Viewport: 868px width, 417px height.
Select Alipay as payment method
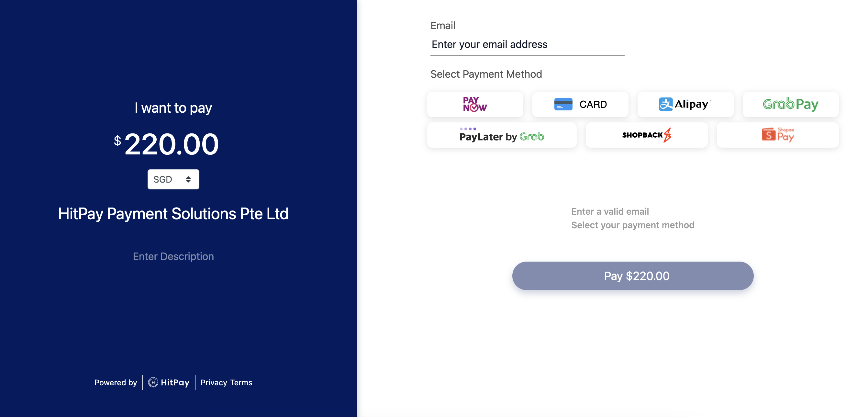(685, 105)
